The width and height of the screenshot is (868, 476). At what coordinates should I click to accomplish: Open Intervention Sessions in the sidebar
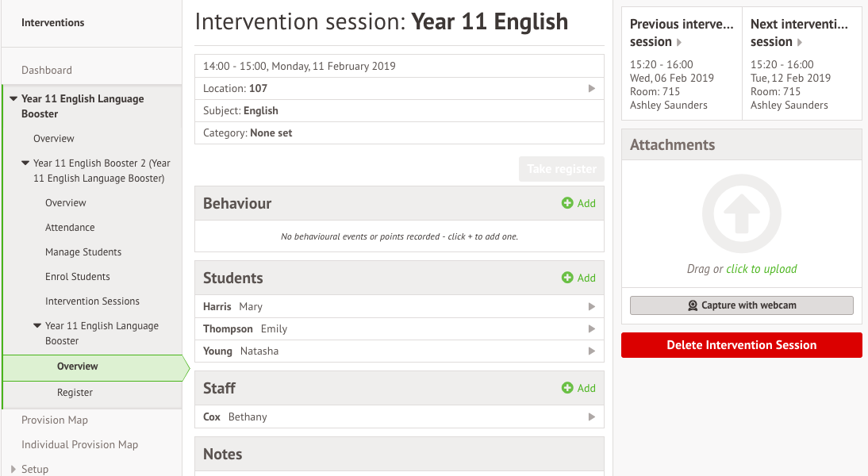coord(93,301)
